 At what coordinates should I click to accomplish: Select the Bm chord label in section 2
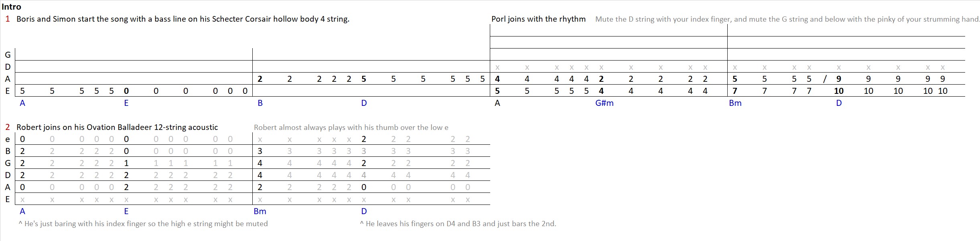(x=260, y=211)
